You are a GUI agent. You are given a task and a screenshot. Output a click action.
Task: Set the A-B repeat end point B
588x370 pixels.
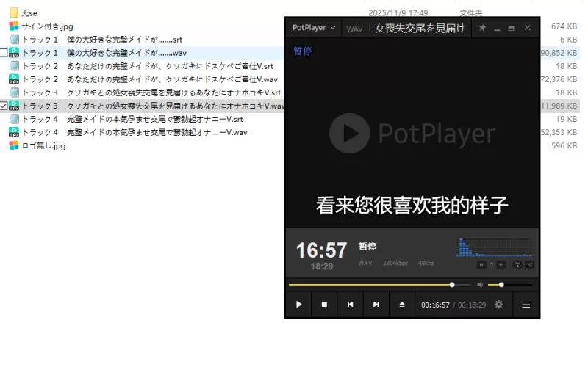click(x=501, y=265)
